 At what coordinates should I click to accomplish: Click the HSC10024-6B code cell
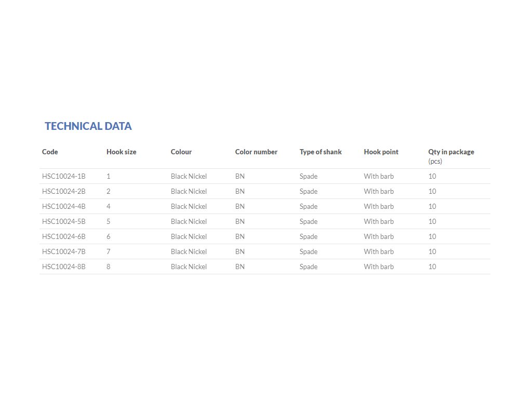tap(63, 236)
